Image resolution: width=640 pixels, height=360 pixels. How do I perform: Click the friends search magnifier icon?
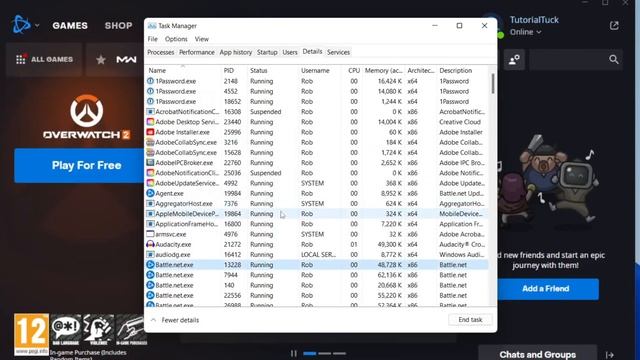click(613, 60)
